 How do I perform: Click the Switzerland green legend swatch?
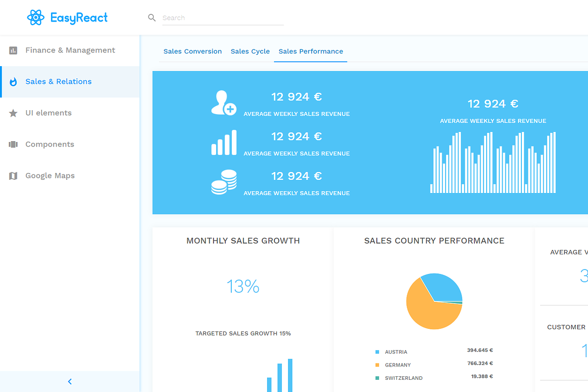point(377,378)
